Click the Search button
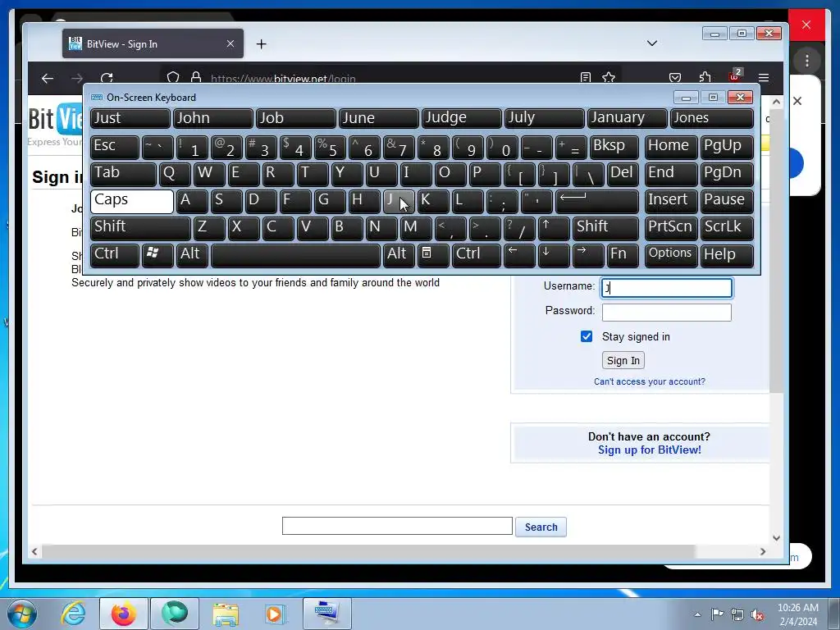 pyautogui.click(x=541, y=527)
